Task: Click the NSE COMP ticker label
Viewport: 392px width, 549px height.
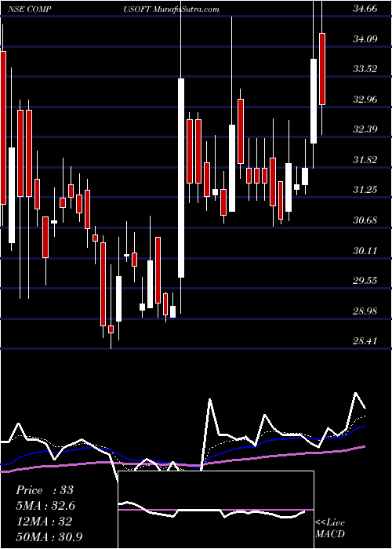Action: pos(30,9)
